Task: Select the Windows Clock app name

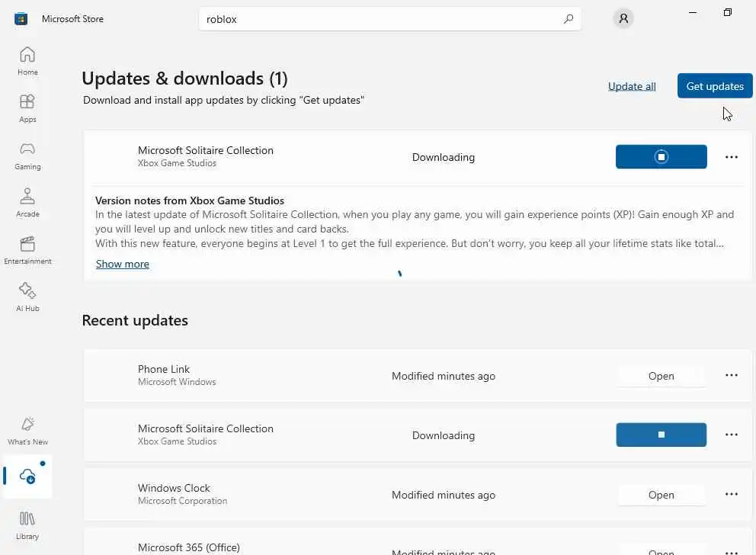Action: (174, 488)
